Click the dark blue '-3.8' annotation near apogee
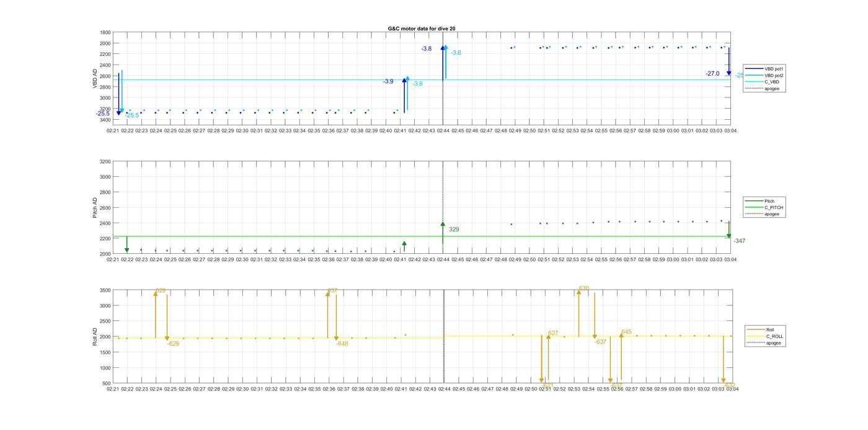Image resolution: width=868 pixels, height=430 pixels. (427, 48)
